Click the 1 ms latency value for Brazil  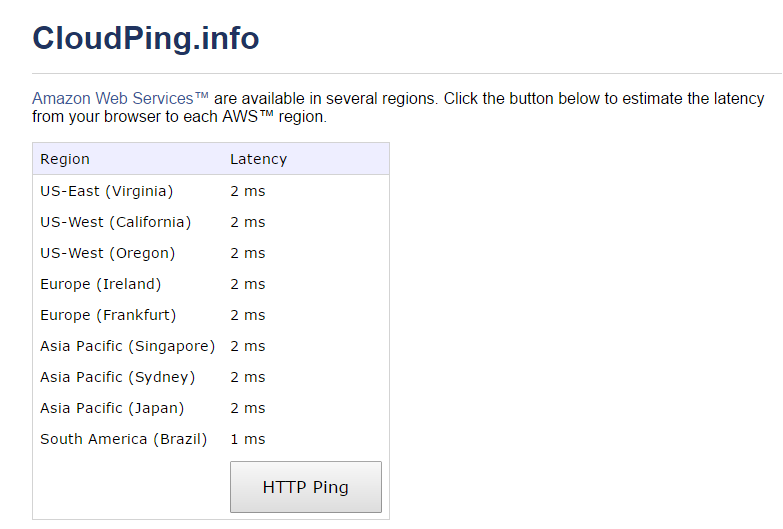click(247, 439)
